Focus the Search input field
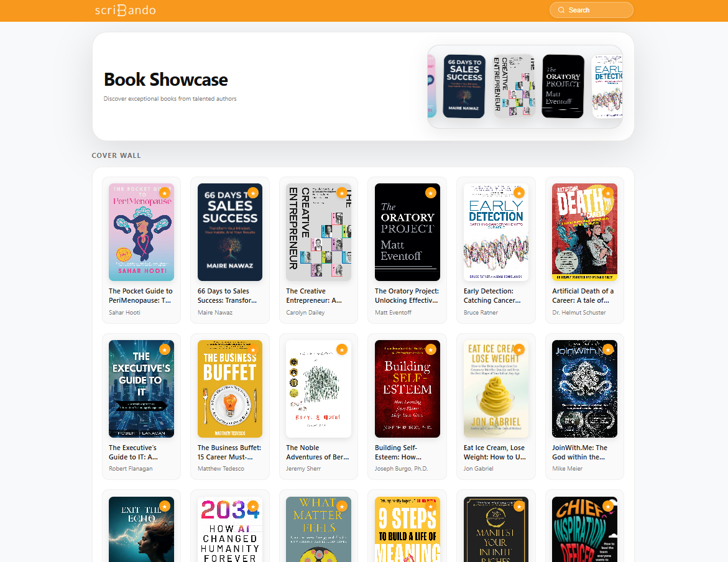Screen dimensions: 728x562 coord(591,10)
